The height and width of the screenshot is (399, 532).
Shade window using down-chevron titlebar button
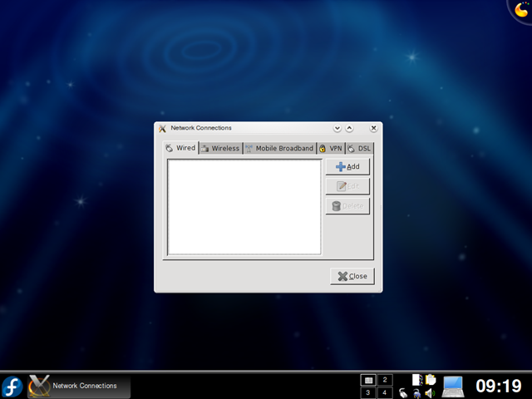(x=337, y=128)
